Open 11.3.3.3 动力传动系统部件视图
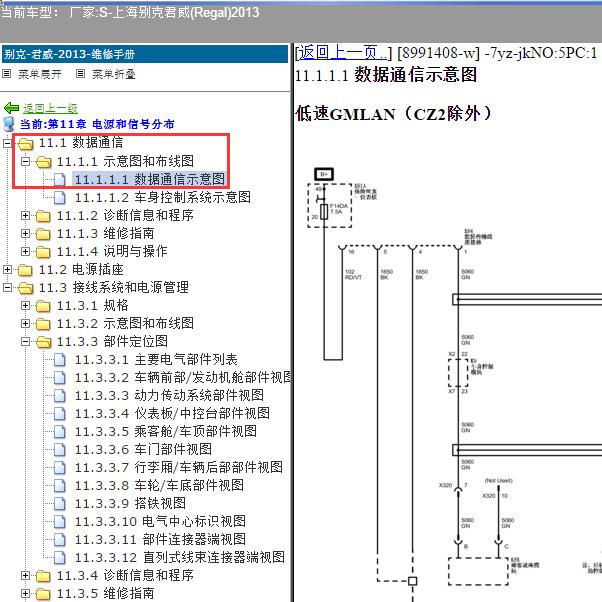 point(169,396)
